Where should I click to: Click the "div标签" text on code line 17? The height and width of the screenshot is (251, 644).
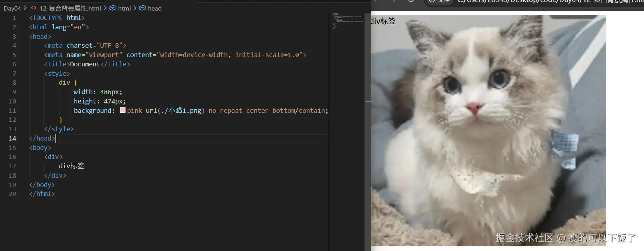(72, 166)
